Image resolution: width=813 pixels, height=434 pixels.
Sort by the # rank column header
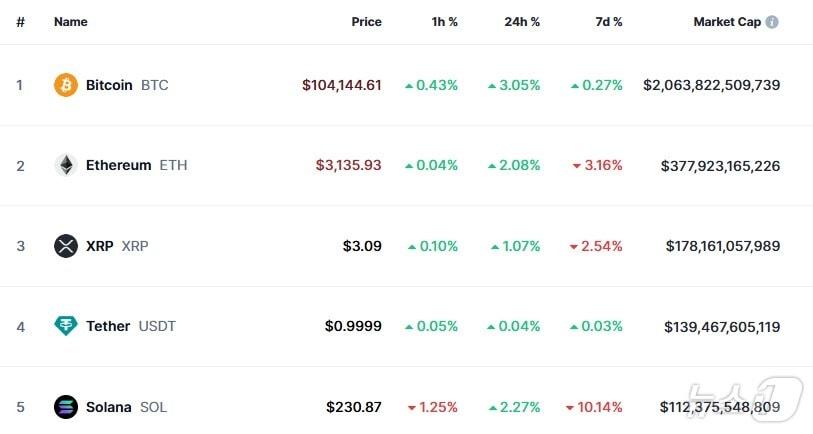[20, 22]
